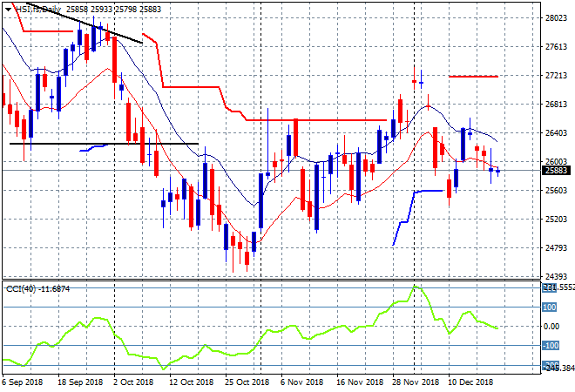Select the black horizontal support line near 26250
The height and width of the screenshot is (392, 575).
(x=104, y=144)
